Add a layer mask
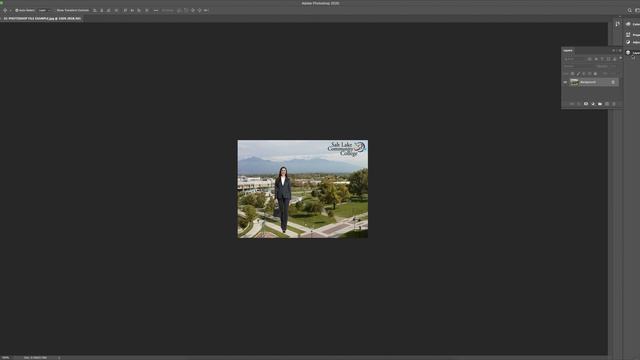This screenshot has width=640, height=360. click(x=586, y=104)
